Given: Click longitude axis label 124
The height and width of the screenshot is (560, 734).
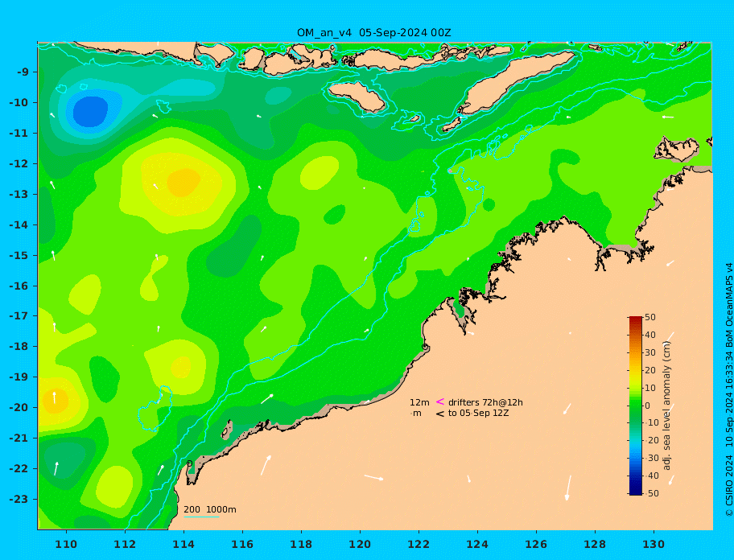Looking at the screenshot, I should pyautogui.click(x=477, y=544).
